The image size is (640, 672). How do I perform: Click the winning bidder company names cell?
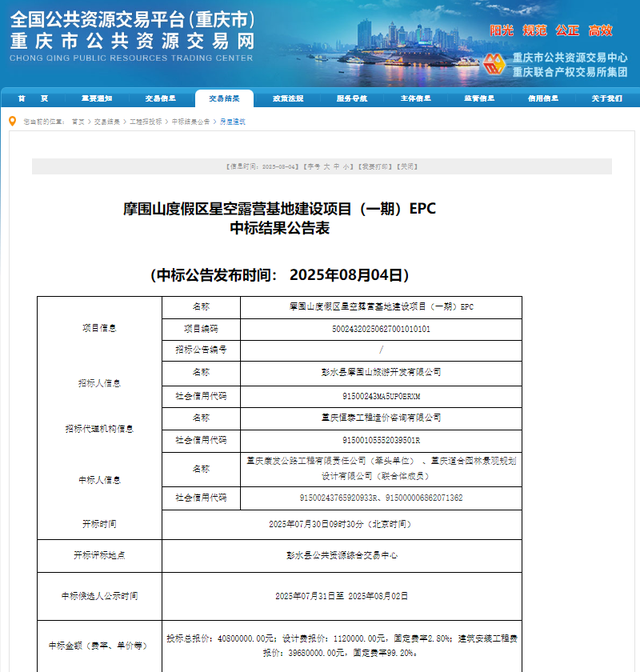[381, 469]
